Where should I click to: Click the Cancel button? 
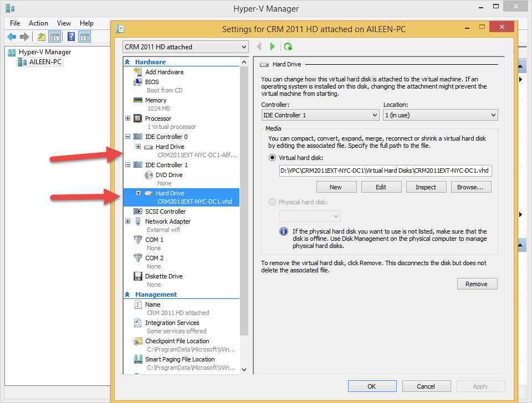(426, 386)
